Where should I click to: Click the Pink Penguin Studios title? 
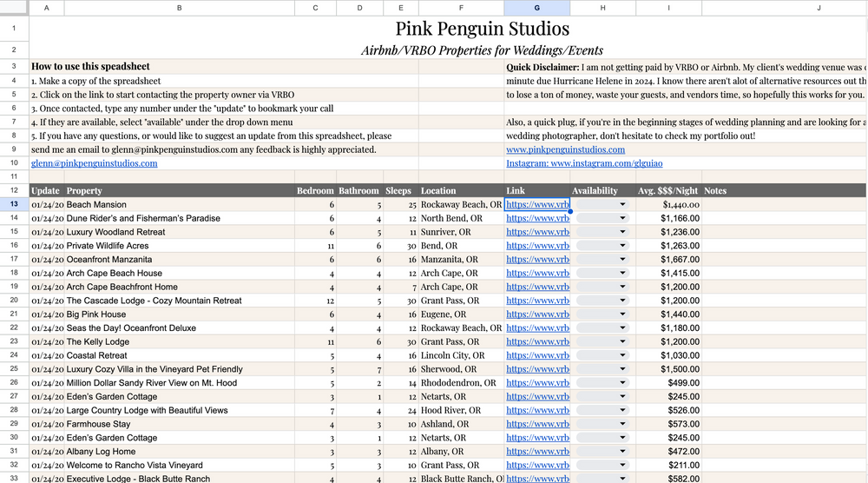482,29
